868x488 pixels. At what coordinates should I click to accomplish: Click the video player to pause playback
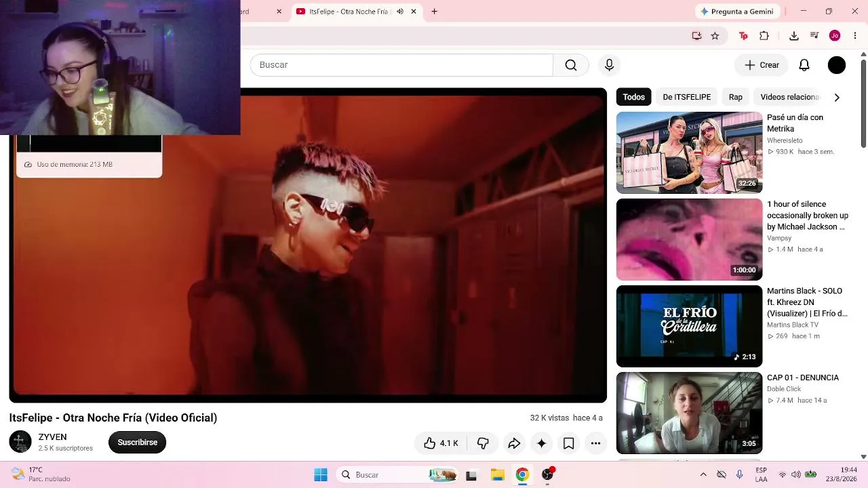[x=308, y=245]
